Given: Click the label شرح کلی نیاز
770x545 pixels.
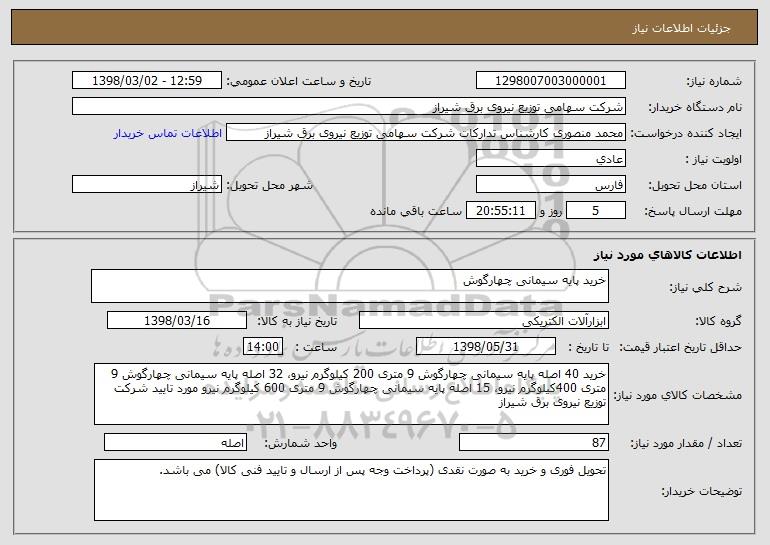Looking at the screenshot, I should point(706,287).
